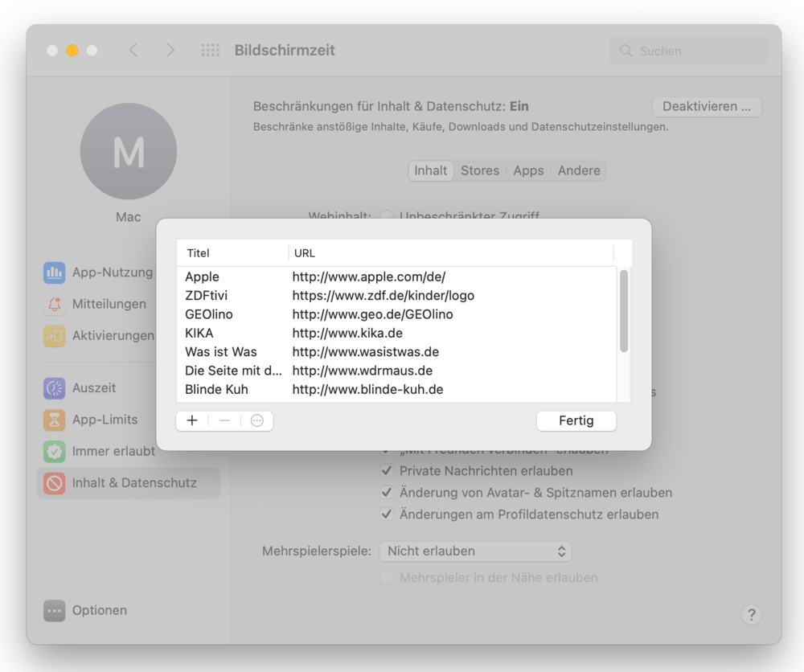Click the website list scrollbar
Viewport: 804px width, 672px height.
point(624,312)
